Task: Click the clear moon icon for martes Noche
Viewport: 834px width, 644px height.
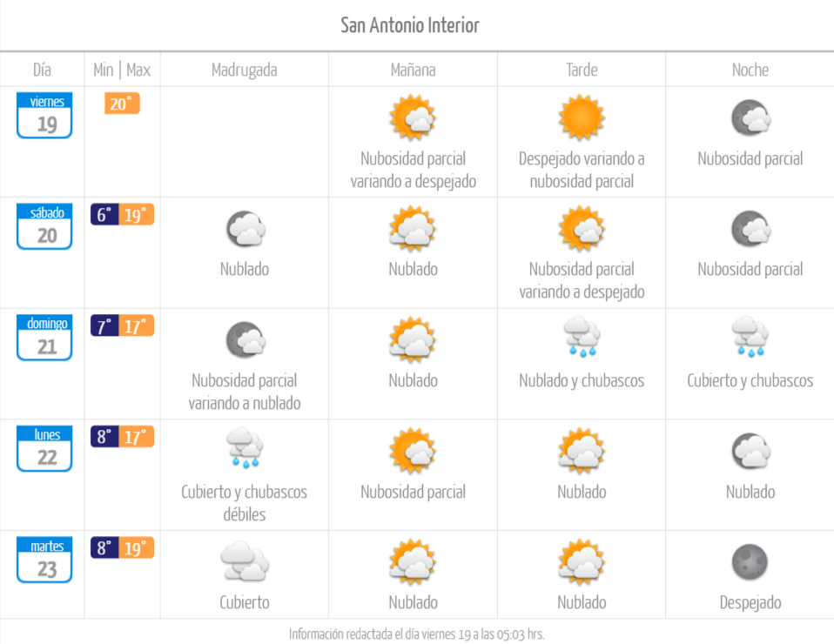Action: 750,560
